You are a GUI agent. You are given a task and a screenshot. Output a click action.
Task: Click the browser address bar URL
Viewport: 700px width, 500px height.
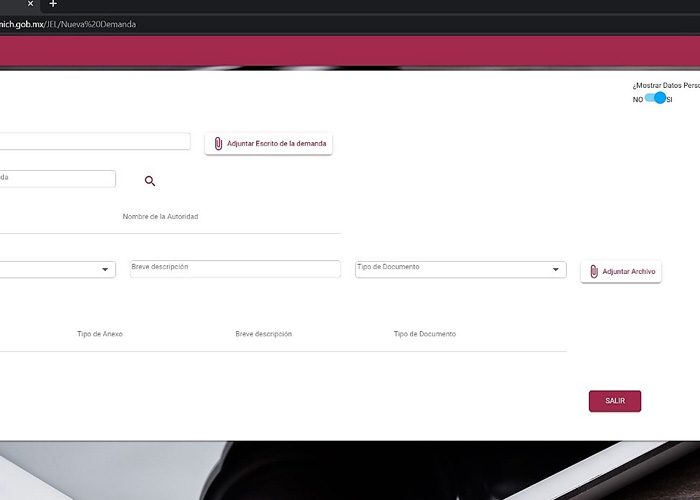tap(68, 24)
